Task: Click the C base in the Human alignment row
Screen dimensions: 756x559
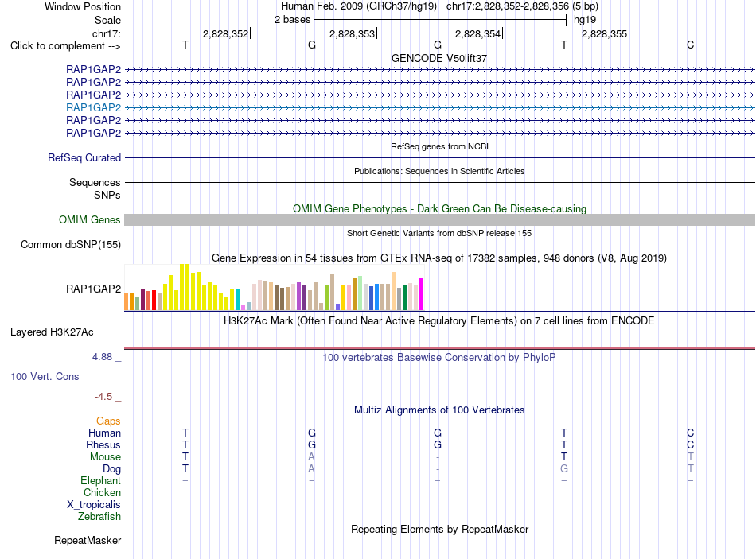Action: point(691,433)
